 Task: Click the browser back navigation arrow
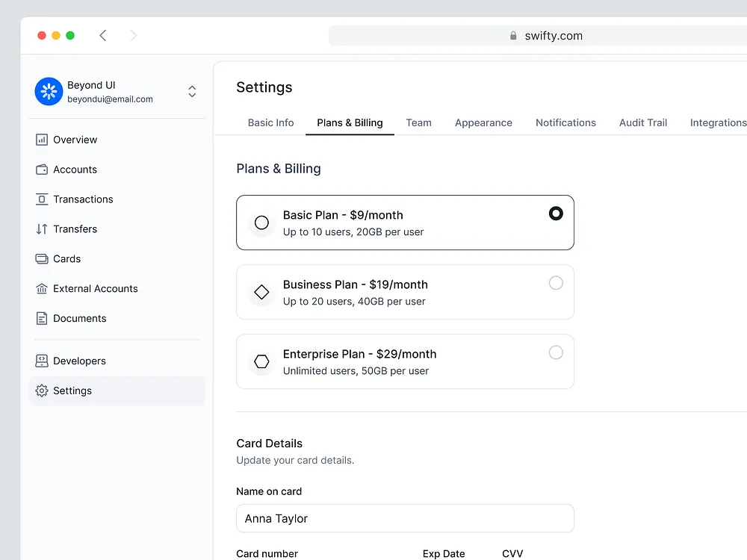coord(103,35)
